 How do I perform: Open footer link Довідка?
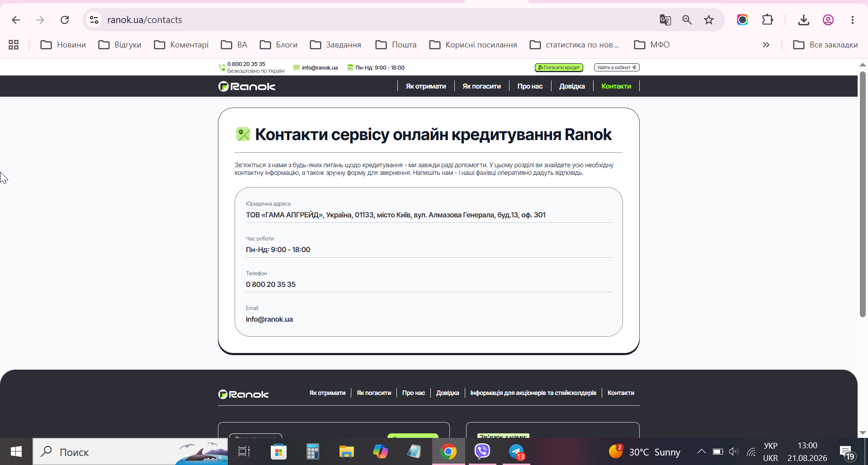point(448,393)
